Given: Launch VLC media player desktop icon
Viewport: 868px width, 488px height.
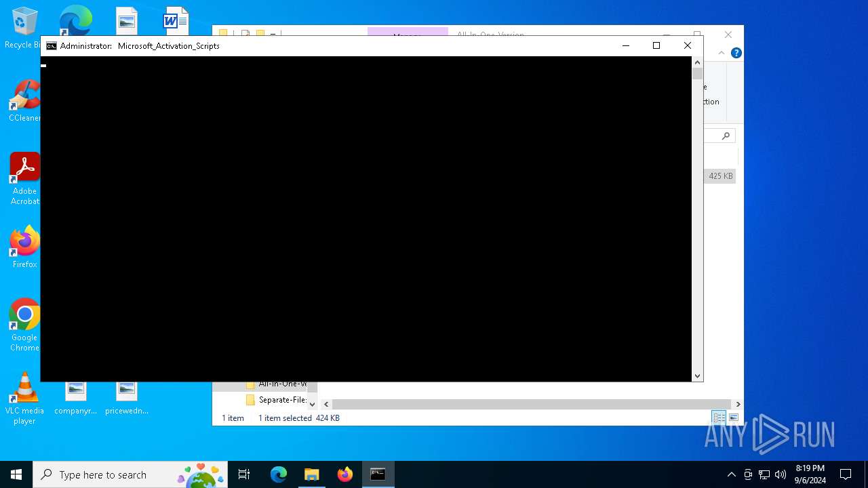Looking at the screenshot, I should [24, 399].
